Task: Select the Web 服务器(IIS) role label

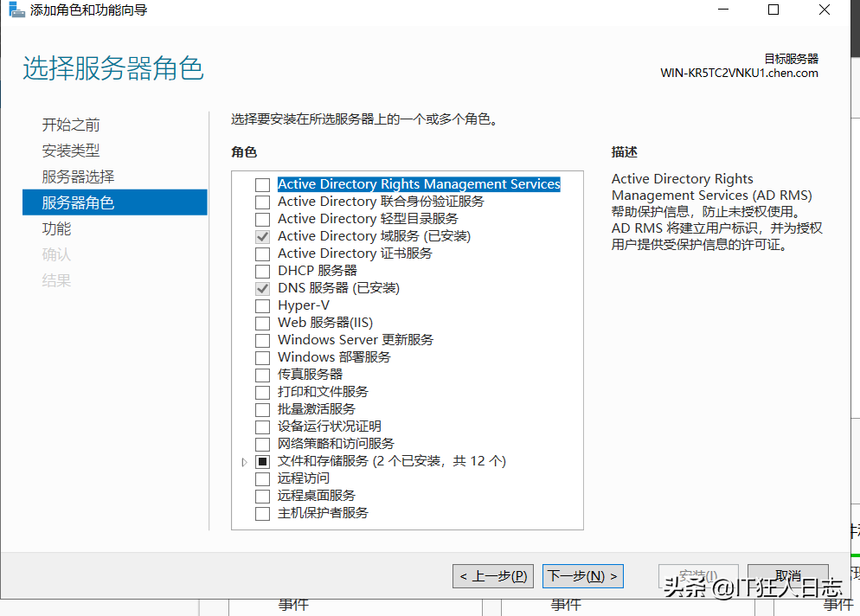Action: (325, 323)
